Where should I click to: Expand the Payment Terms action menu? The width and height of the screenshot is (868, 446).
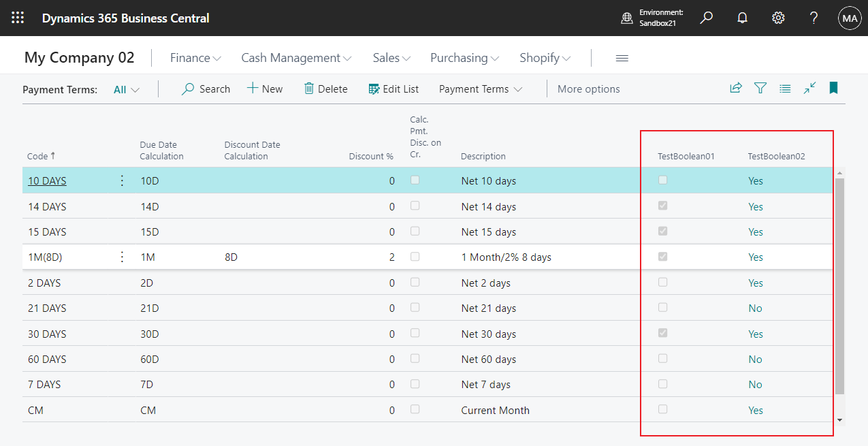(x=481, y=89)
